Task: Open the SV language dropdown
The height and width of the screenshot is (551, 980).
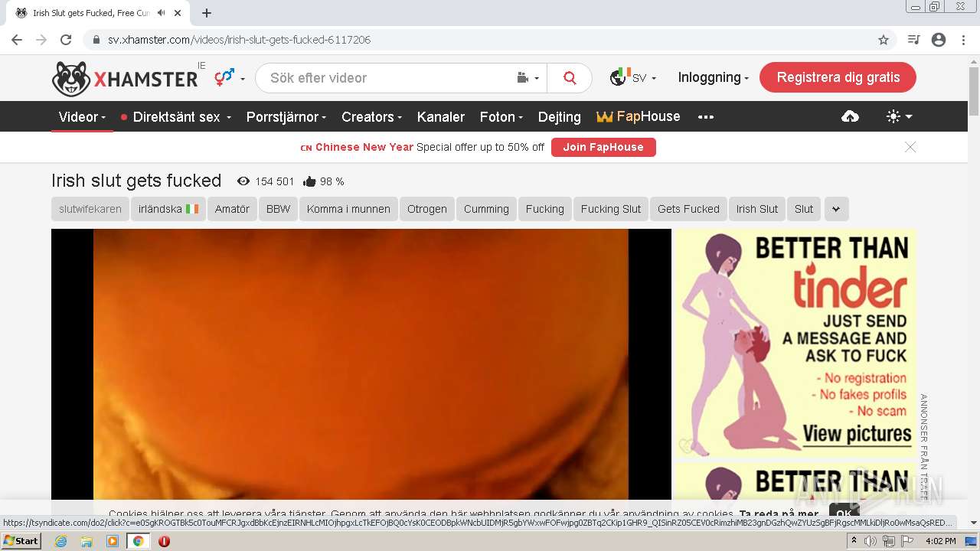Action: (x=633, y=77)
